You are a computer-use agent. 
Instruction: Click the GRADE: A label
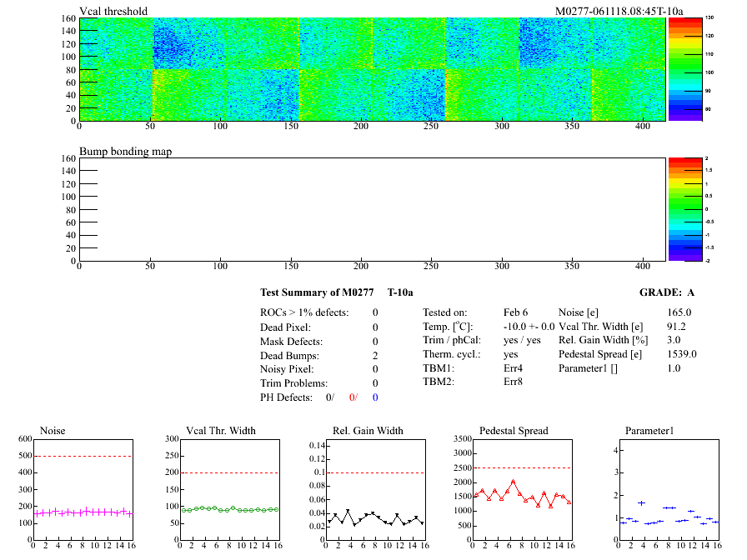coord(667,292)
